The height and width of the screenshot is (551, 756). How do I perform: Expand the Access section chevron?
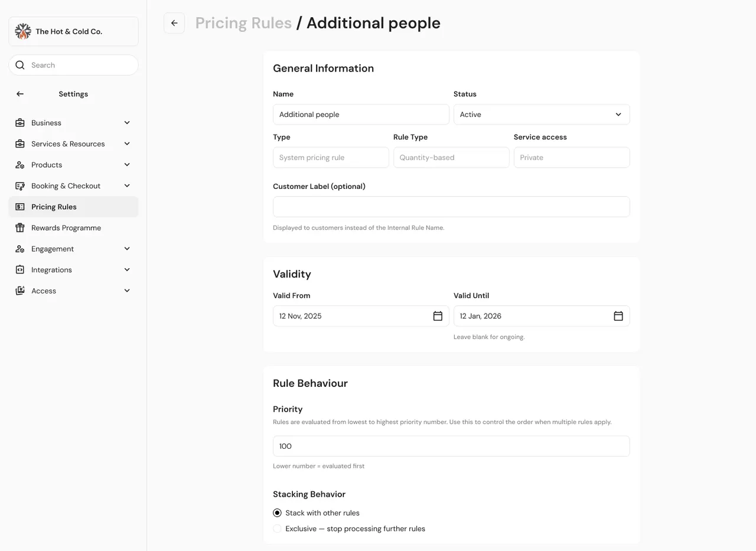[127, 291]
